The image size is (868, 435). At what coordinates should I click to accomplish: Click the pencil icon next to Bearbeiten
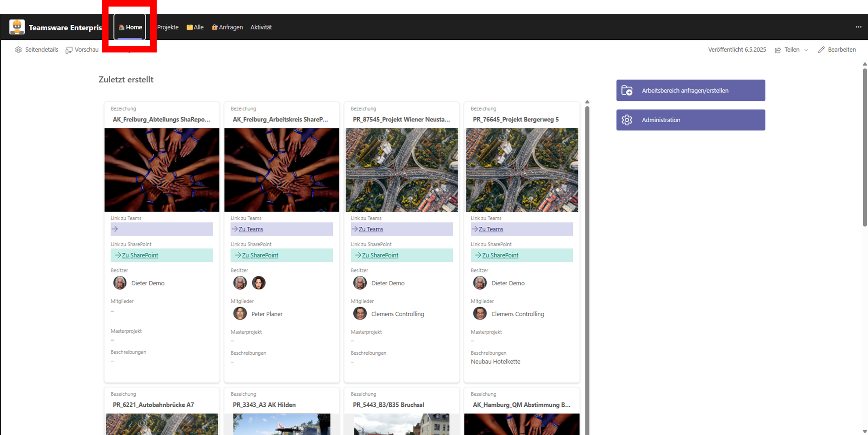(821, 50)
